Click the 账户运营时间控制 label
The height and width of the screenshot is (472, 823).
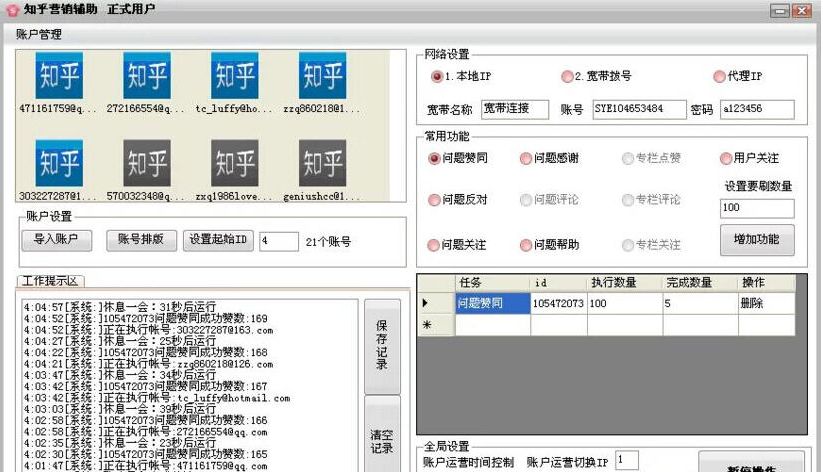[468, 463]
